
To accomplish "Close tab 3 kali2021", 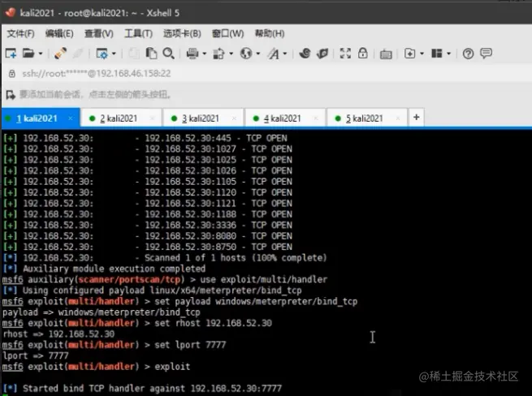I will coord(234,118).
